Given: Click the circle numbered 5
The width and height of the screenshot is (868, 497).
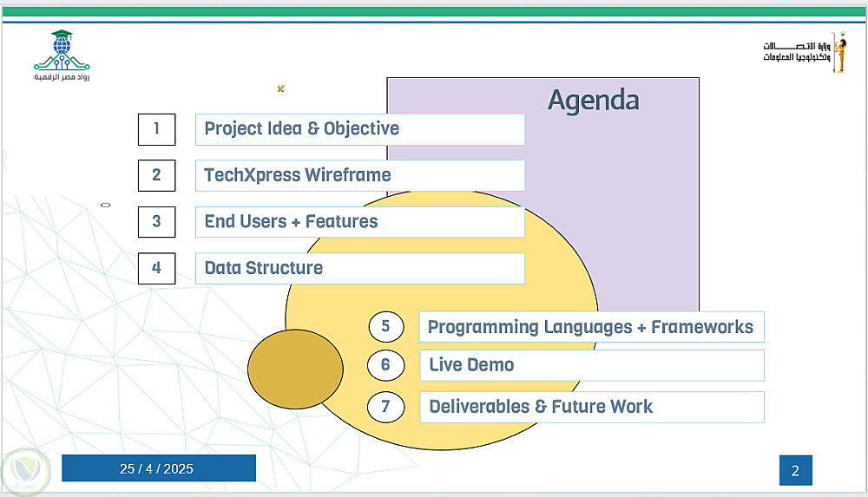Looking at the screenshot, I should click(385, 327).
